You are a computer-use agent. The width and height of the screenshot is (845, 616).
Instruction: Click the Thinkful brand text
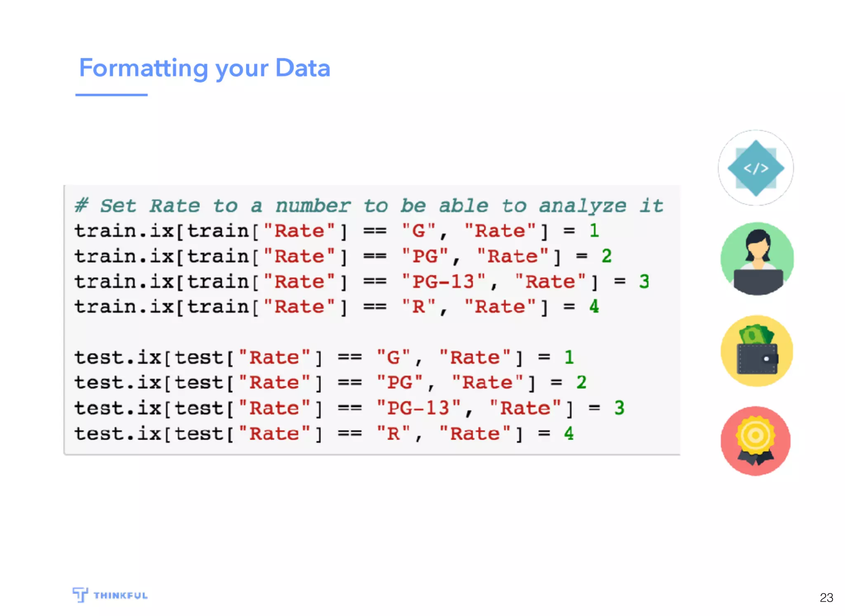click(120, 595)
